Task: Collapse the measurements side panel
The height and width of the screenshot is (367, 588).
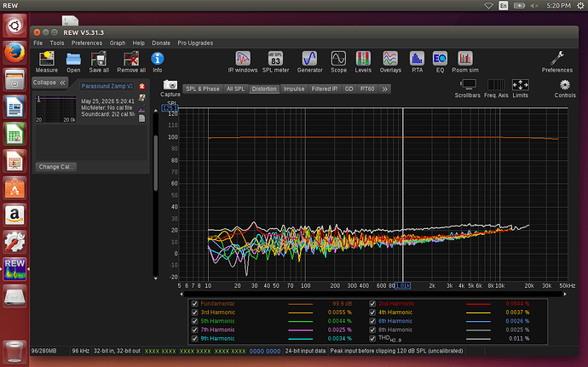Action: coord(49,83)
